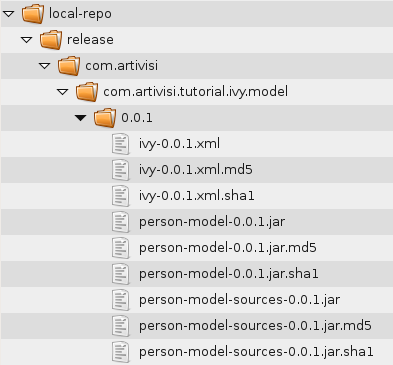The image size is (393, 365).
Task: Select the ivy-0.0.1.xml.md5 file
Action: click(196, 170)
